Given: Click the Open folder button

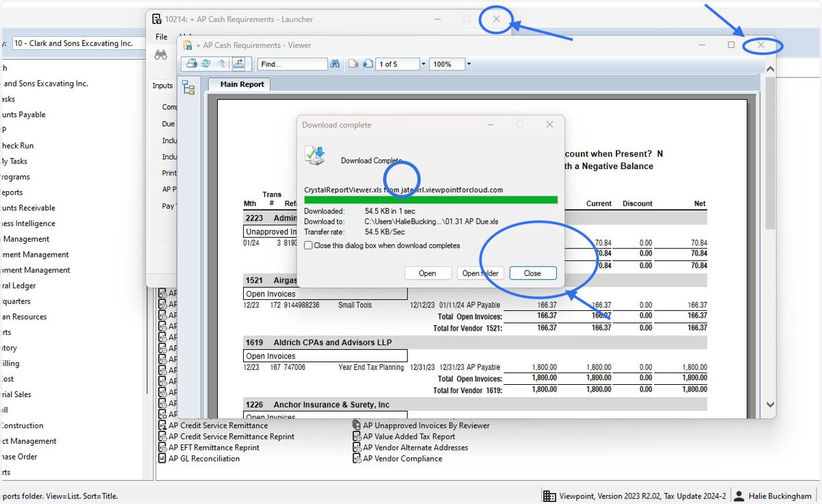Looking at the screenshot, I should click(481, 273).
